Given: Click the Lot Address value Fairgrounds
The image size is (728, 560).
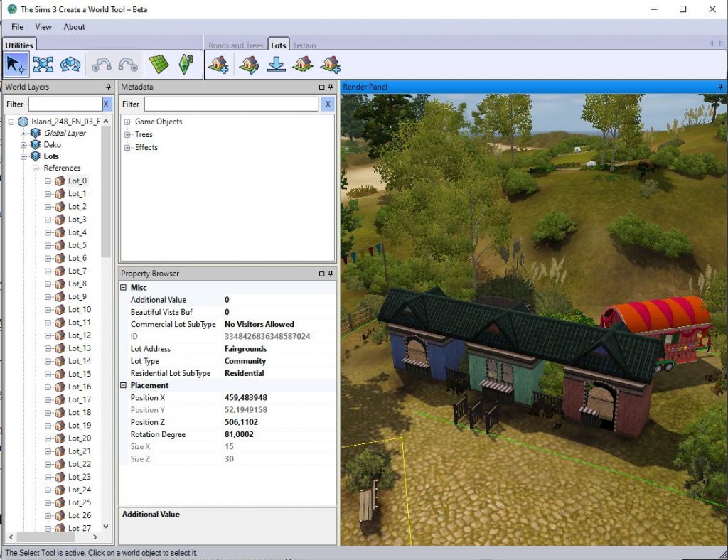Looking at the screenshot, I should [245, 349].
